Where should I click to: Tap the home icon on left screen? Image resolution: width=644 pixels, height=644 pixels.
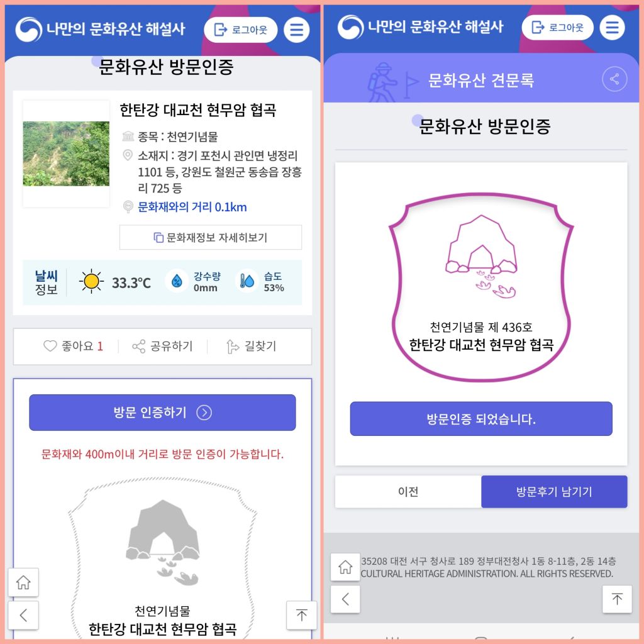click(23, 582)
